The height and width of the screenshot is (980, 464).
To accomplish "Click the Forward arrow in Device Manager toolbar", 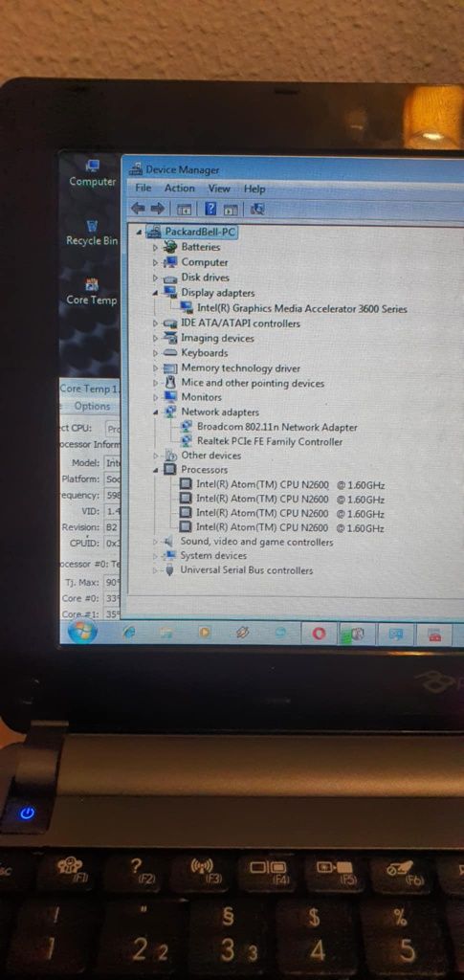I will [158, 208].
